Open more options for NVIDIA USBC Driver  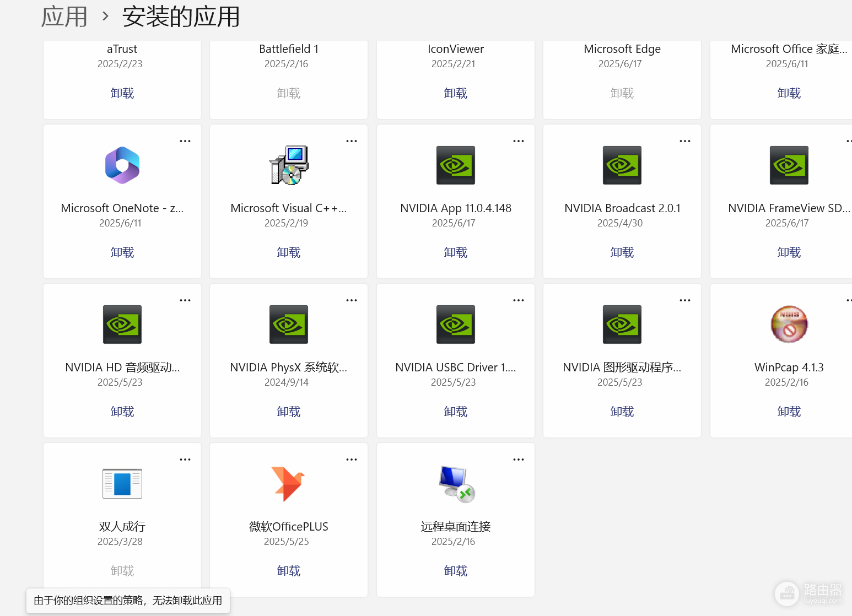pos(519,300)
